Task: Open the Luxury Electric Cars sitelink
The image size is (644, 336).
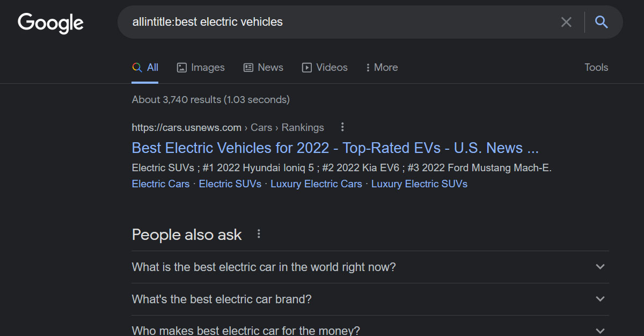Action: [x=316, y=184]
